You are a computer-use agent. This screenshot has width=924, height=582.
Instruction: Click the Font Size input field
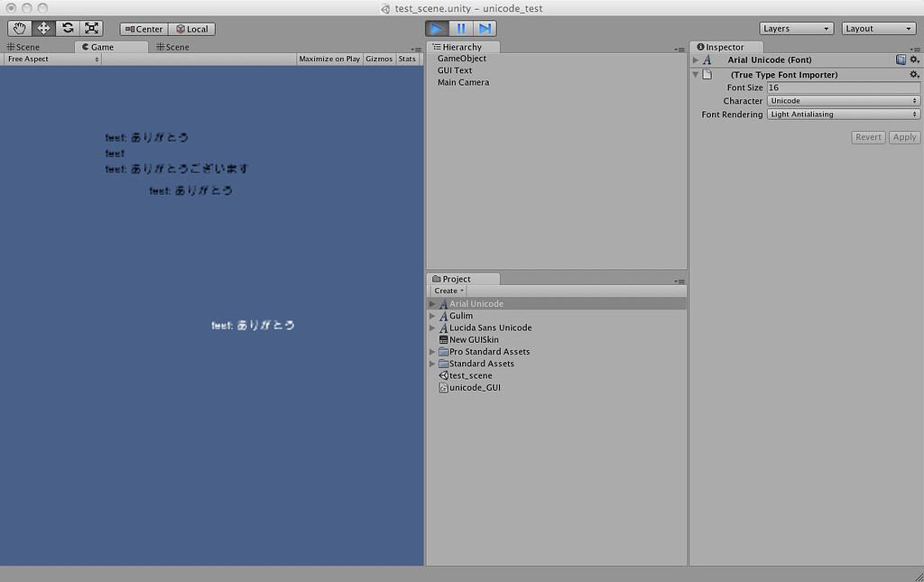(843, 87)
